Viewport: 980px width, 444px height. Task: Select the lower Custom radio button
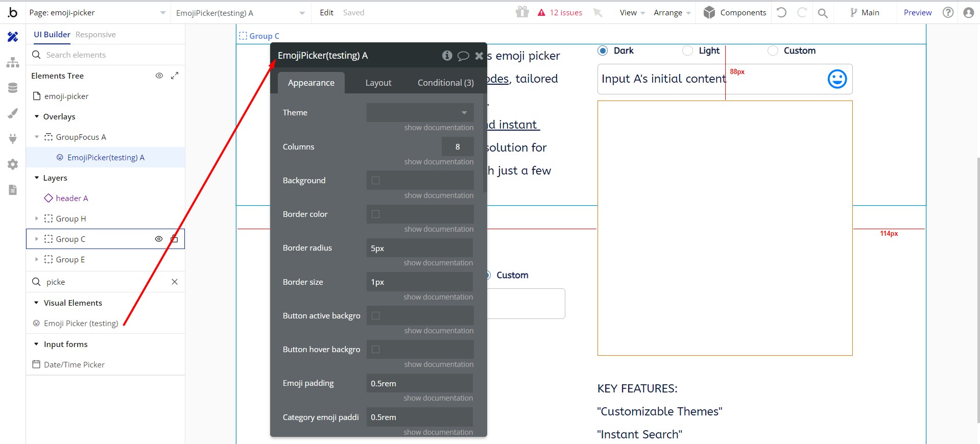tap(487, 275)
